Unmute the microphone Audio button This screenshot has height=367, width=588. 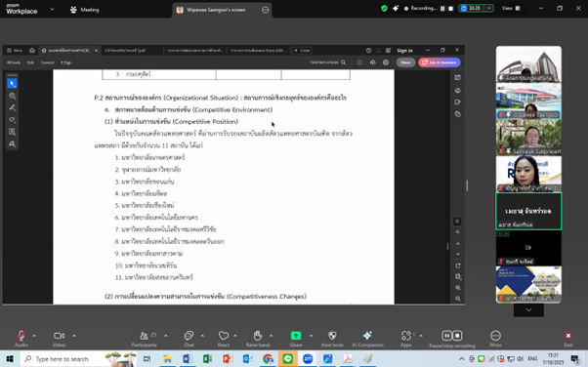pos(21,336)
